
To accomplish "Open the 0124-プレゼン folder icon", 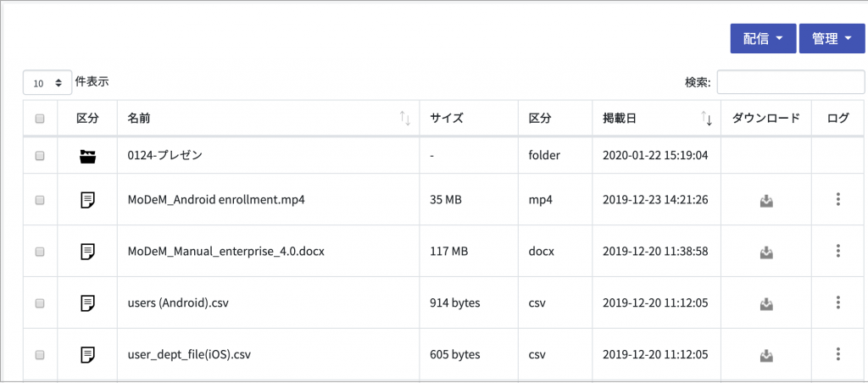I will [x=87, y=156].
